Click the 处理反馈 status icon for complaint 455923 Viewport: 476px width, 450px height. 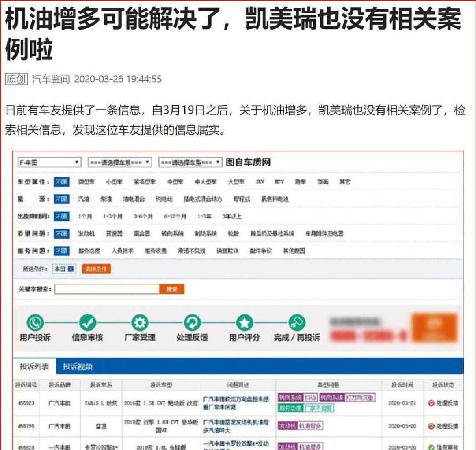click(x=431, y=403)
